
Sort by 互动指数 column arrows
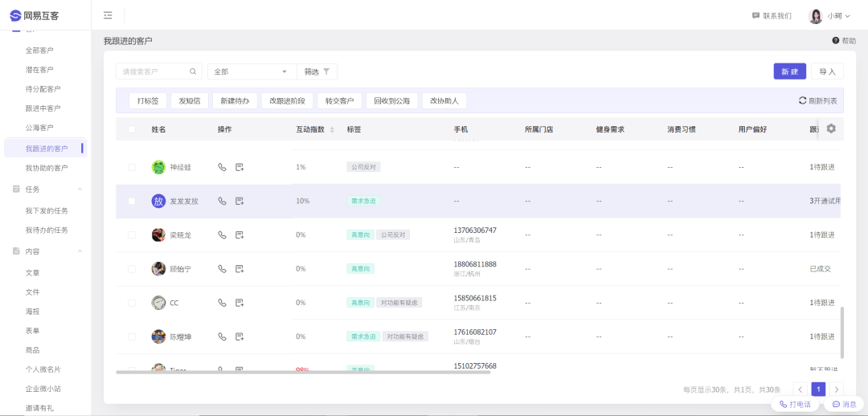(332, 129)
